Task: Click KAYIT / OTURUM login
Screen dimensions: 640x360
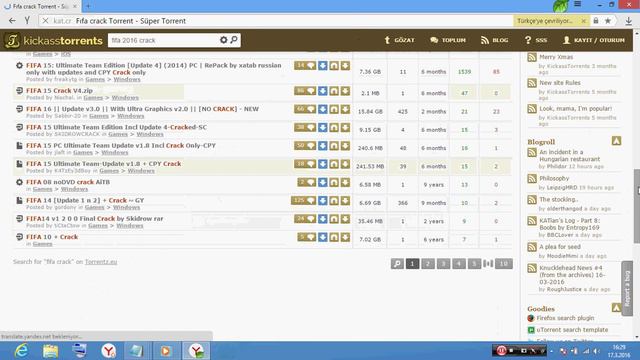Action: (x=594, y=40)
